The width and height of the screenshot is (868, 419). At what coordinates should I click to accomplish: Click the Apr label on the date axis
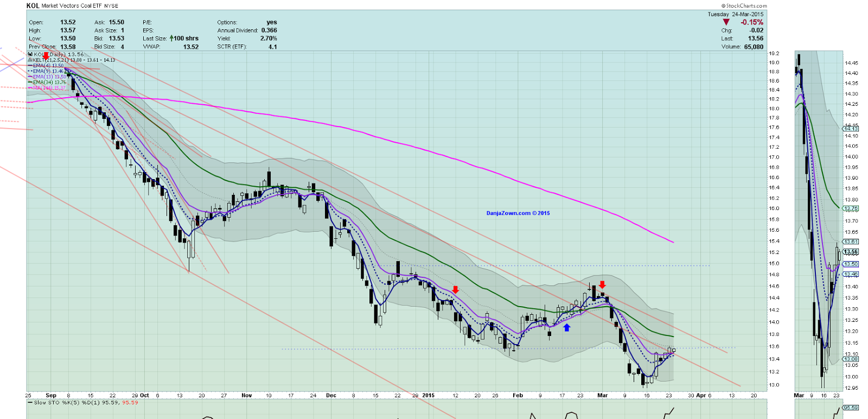point(701,396)
